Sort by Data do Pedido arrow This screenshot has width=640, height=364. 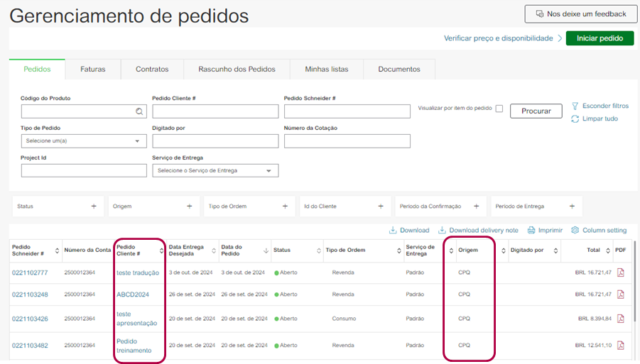pos(266,250)
